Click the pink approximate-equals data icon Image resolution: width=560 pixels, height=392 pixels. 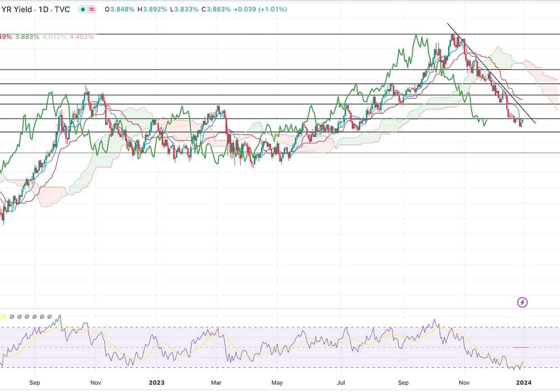click(92, 10)
